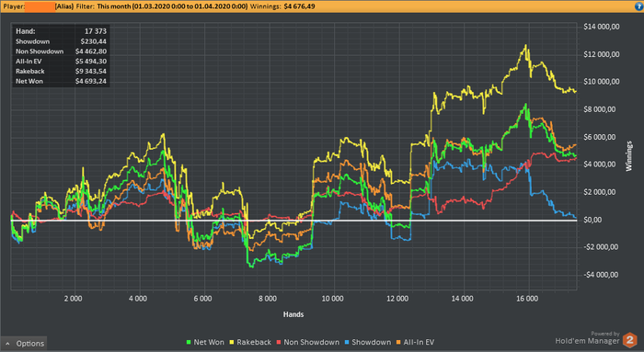Screen dimensions: 644x352
Task: Click the orange redacted player name field
Action: point(40,6)
